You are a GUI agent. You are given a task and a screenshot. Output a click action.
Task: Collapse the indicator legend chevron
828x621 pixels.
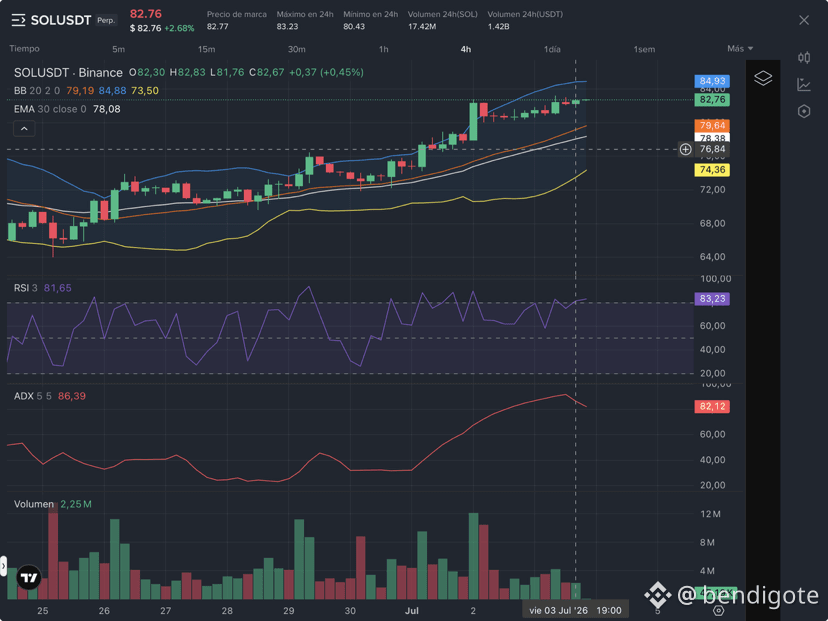tap(24, 129)
